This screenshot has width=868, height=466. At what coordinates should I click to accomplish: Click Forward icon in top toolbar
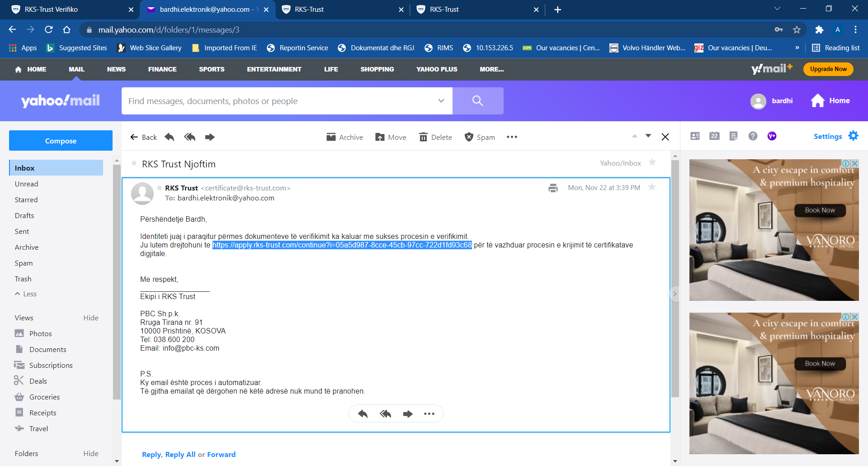[x=210, y=137]
